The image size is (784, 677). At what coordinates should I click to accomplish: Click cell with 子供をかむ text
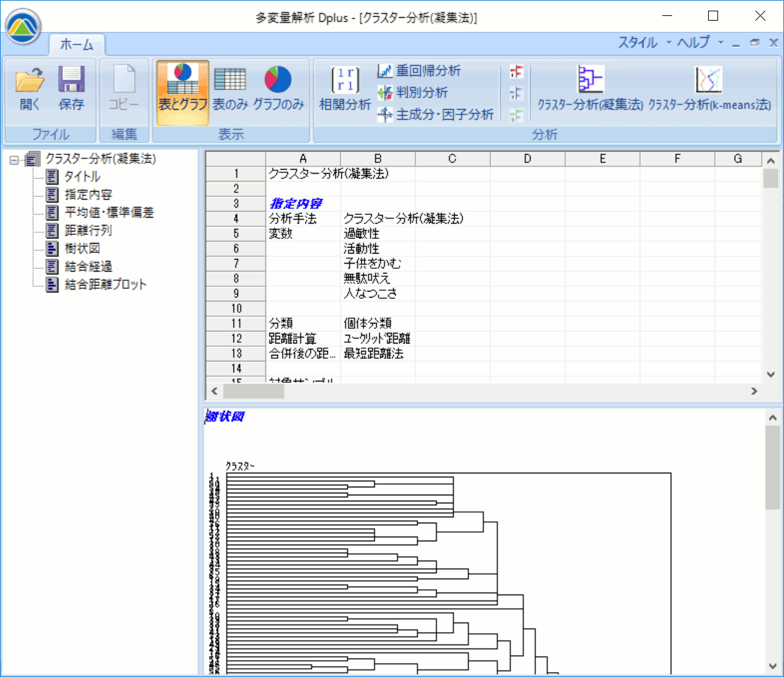378,264
